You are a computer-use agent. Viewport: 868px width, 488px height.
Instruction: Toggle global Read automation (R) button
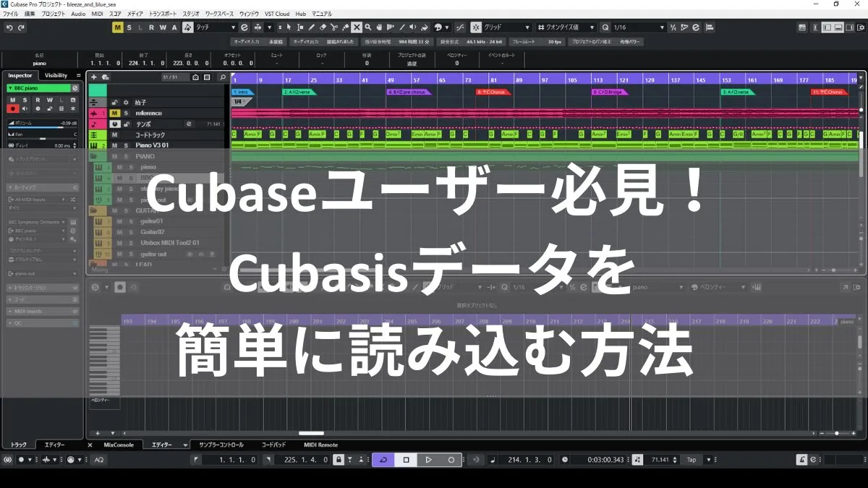click(x=151, y=27)
